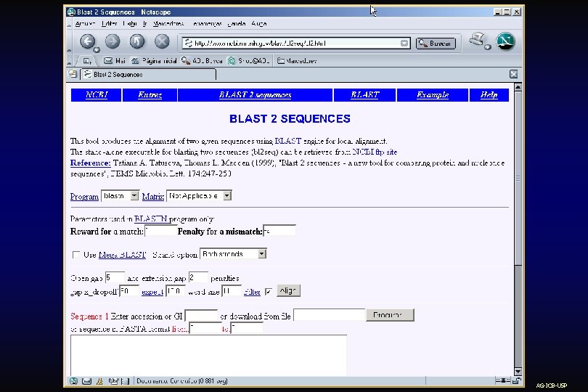Open the Janela menu
The image size is (588, 392).
click(237, 24)
